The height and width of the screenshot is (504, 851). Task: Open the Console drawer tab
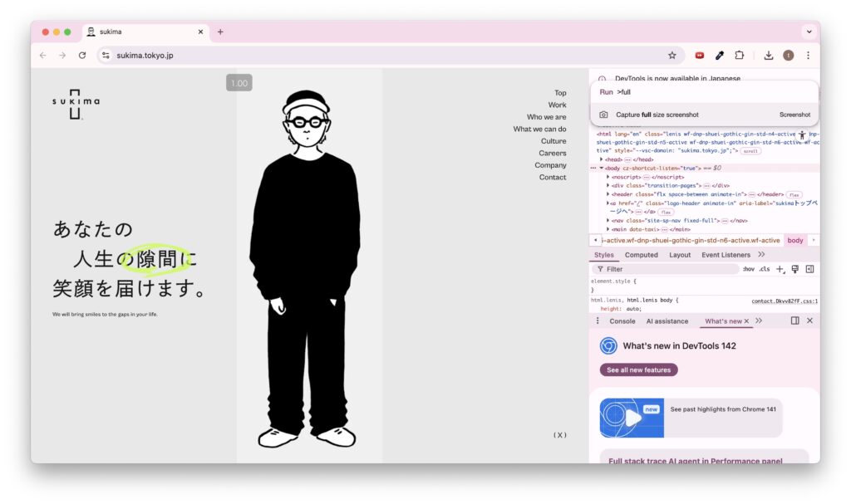pyautogui.click(x=622, y=321)
